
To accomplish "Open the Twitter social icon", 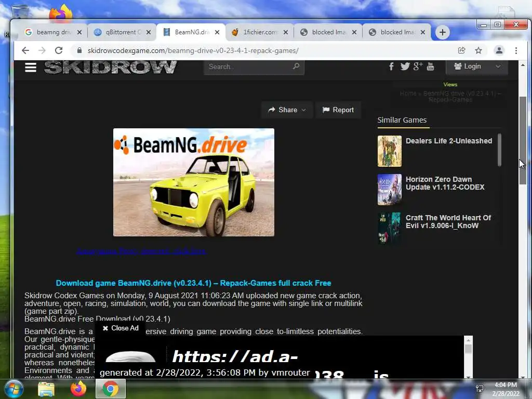I will (404, 66).
